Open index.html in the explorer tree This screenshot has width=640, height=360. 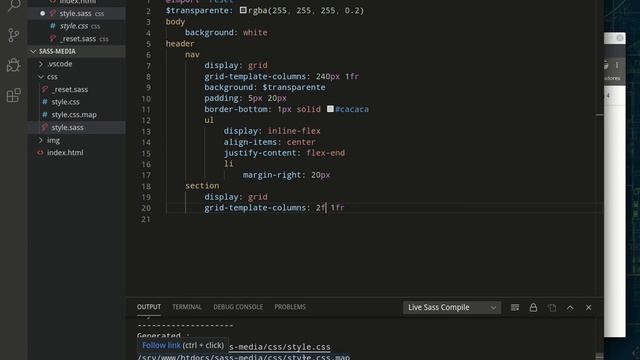[x=77, y=153]
